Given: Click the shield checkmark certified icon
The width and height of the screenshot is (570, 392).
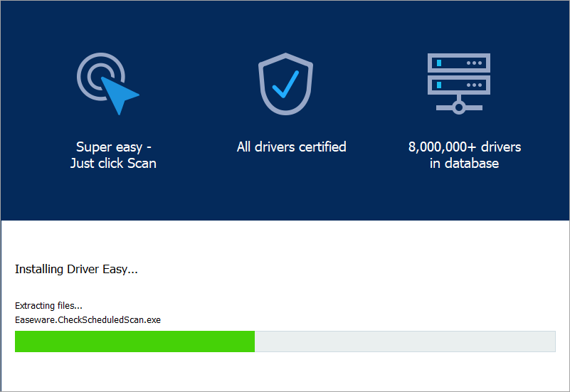Looking at the screenshot, I should tap(286, 84).
